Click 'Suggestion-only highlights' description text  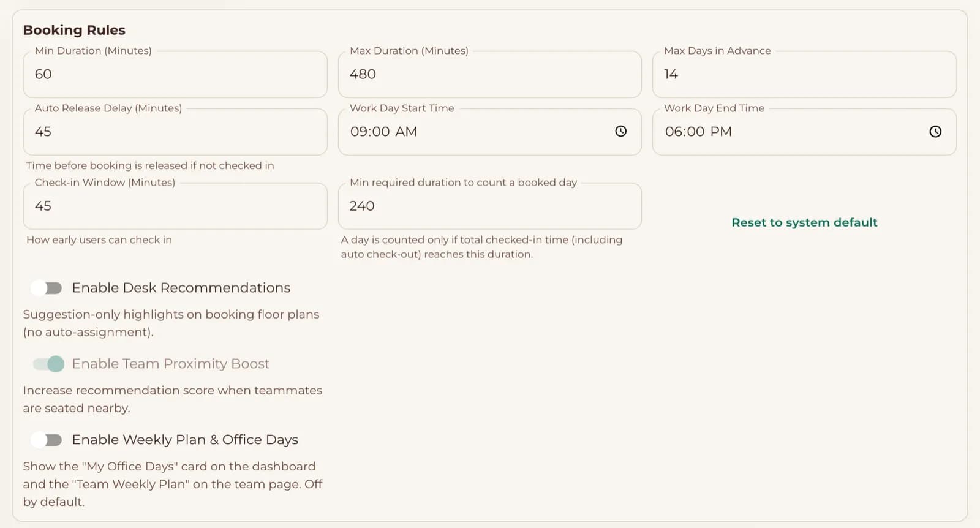pos(171,323)
